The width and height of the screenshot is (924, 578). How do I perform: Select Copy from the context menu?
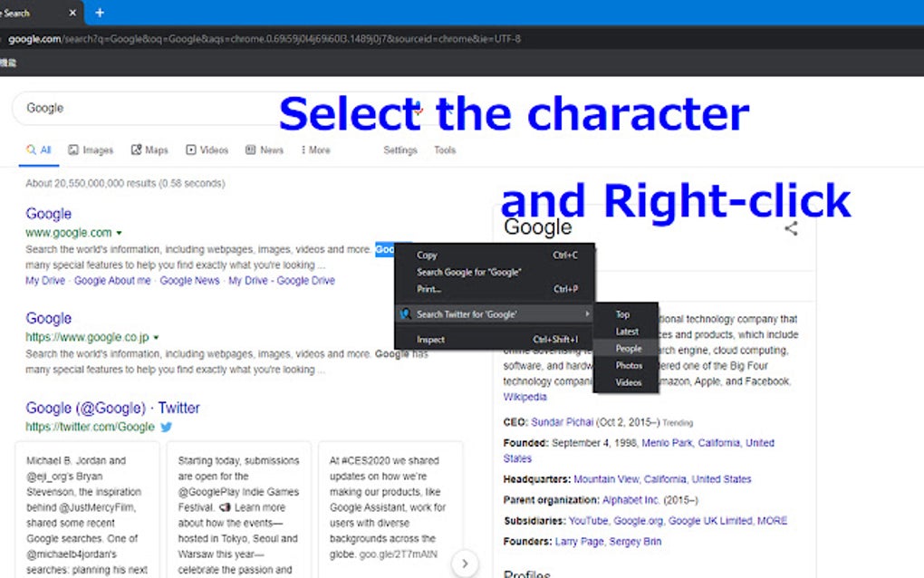pyautogui.click(x=427, y=255)
